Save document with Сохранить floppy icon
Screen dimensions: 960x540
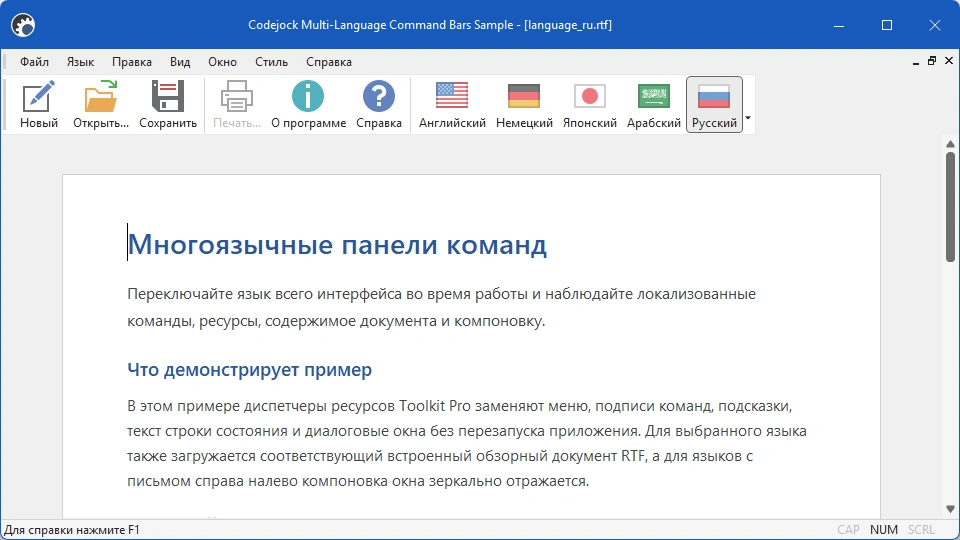point(168,97)
